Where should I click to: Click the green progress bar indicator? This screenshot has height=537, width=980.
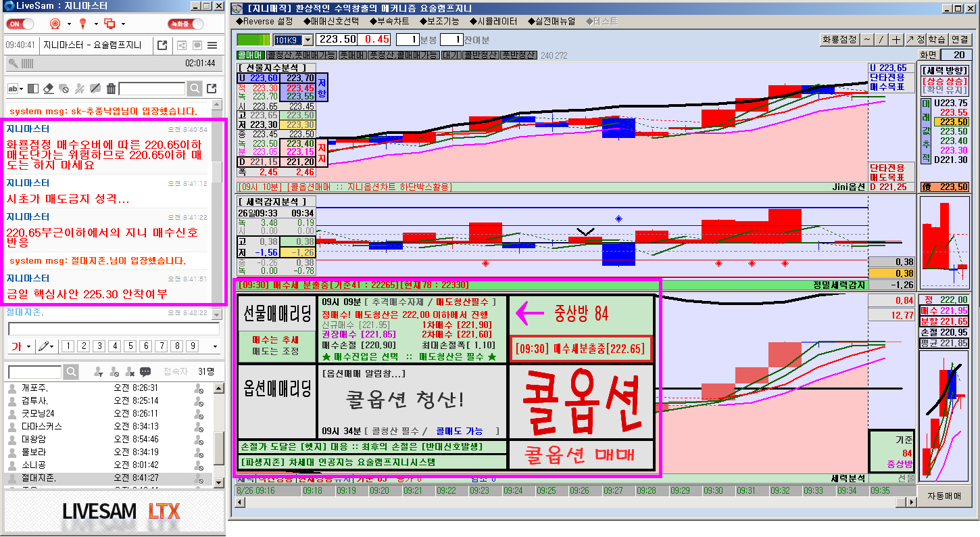(253, 40)
